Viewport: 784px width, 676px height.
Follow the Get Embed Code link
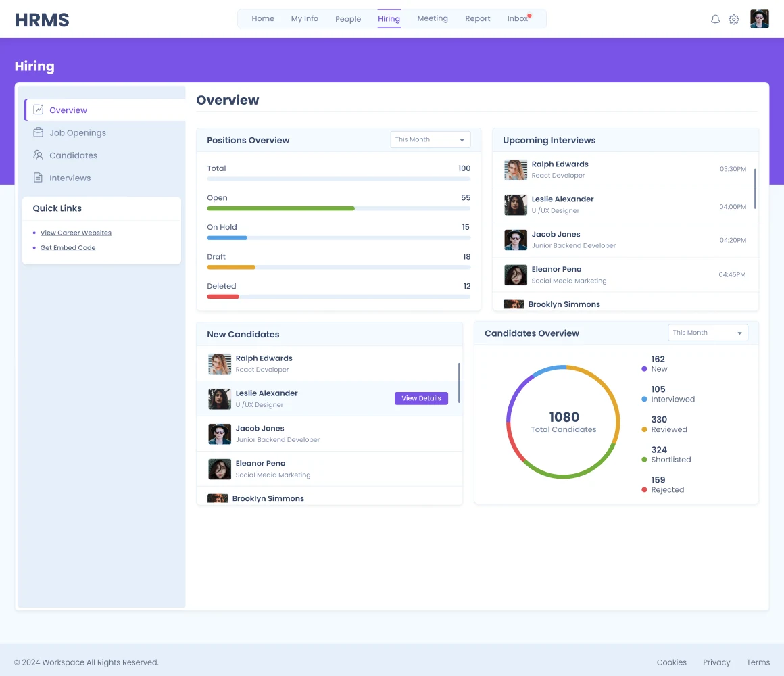(68, 247)
